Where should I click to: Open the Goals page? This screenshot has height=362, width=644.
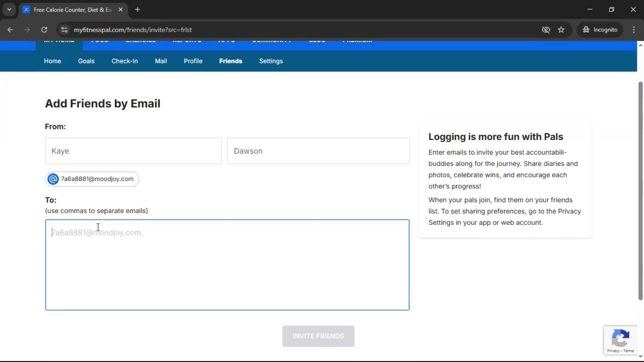pos(86,61)
